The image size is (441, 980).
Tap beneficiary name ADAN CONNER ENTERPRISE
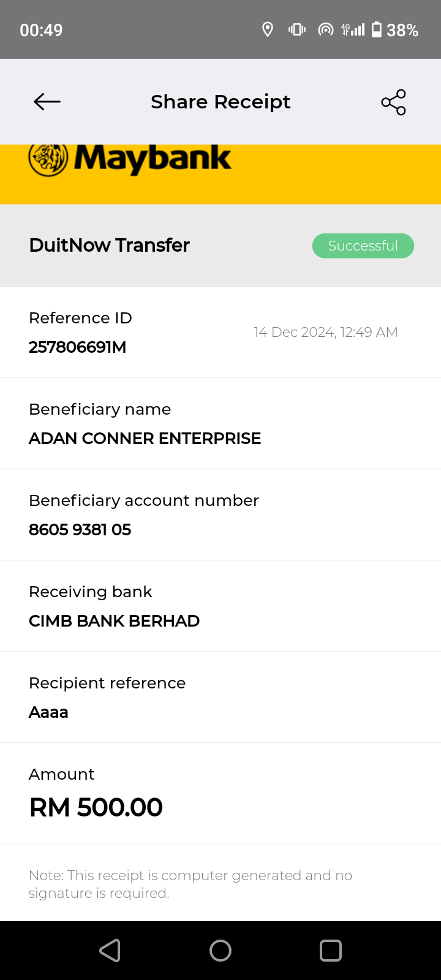[x=145, y=439]
